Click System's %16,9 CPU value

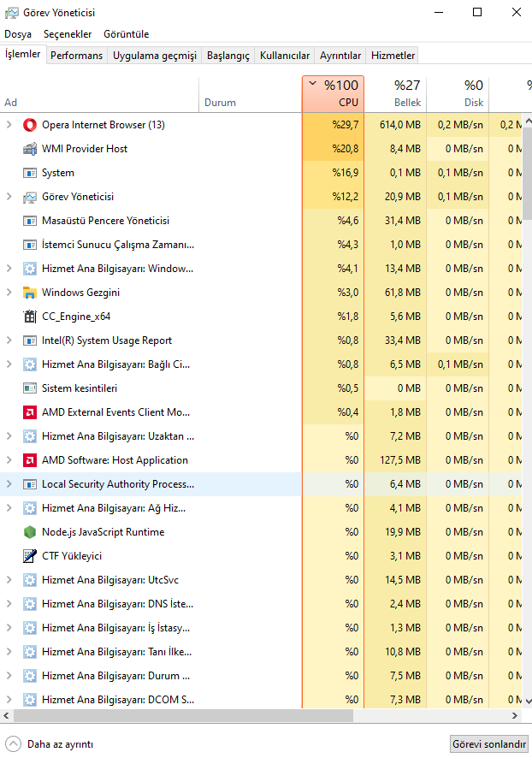tap(345, 173)
